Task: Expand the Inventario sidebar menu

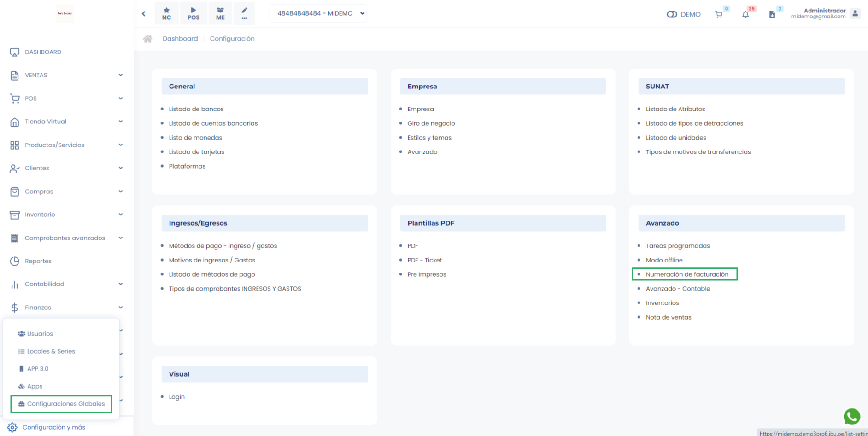Action: click(x=66, y=215)
